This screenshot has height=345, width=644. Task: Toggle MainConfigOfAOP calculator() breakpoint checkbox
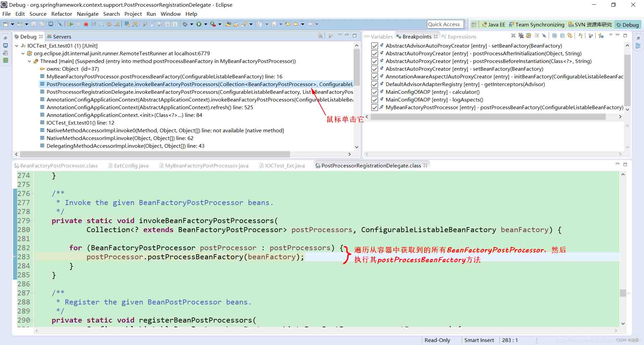(375, 92)
